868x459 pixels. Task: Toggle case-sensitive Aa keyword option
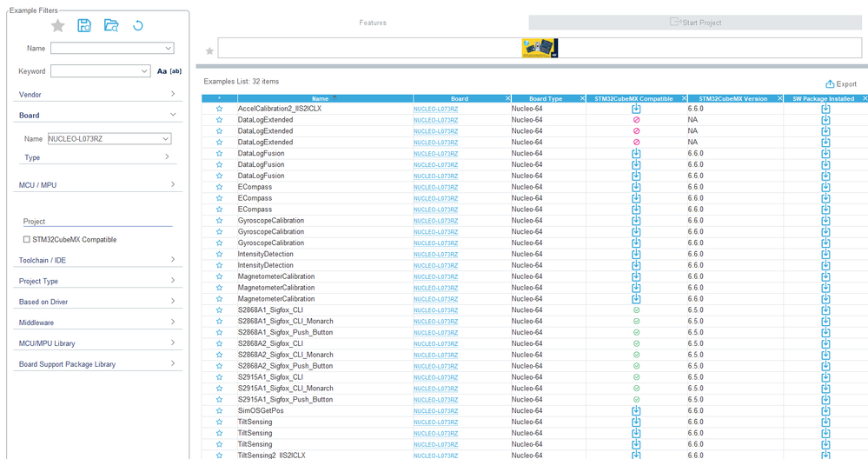(x=162, y=71)
